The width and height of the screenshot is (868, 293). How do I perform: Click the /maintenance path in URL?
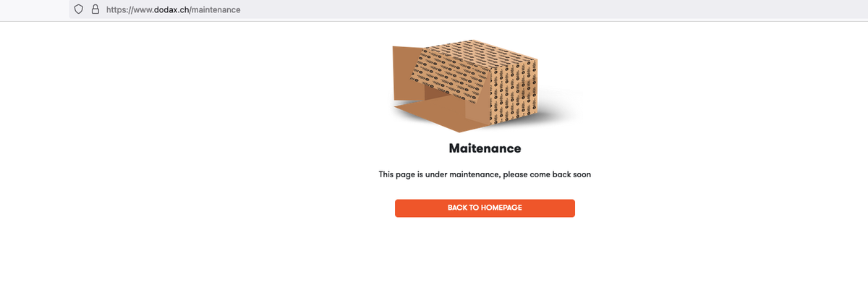click(x=215, y=10)
